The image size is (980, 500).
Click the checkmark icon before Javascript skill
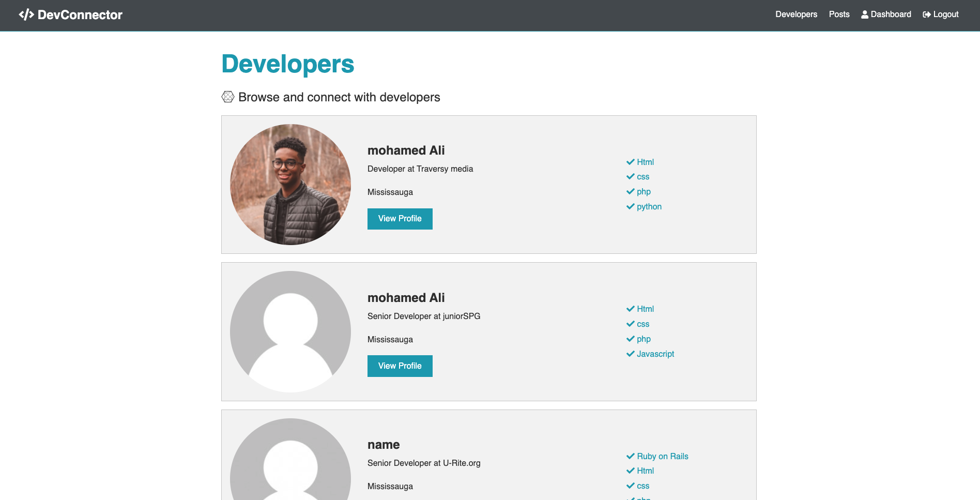pos(630,354)
